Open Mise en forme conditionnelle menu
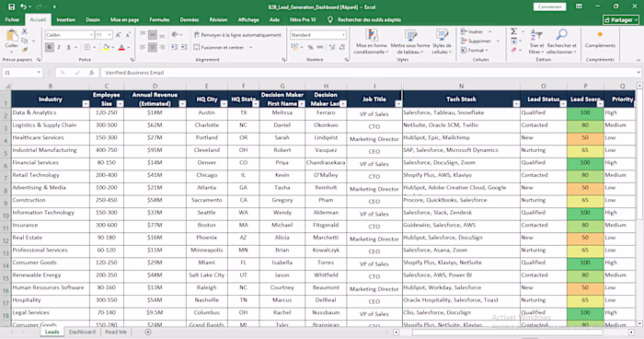Image resolution: width=644 pixels, height=339 pixels. tap(372, 41)
